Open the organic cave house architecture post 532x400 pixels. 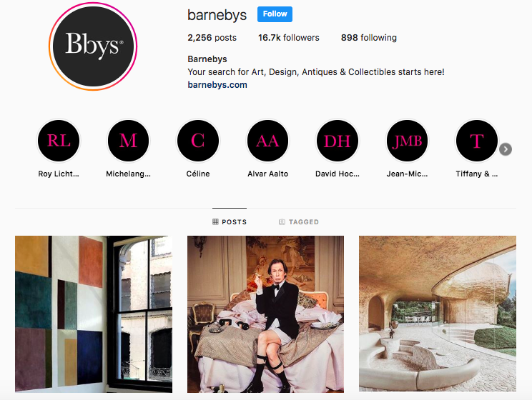coord(438,314)
